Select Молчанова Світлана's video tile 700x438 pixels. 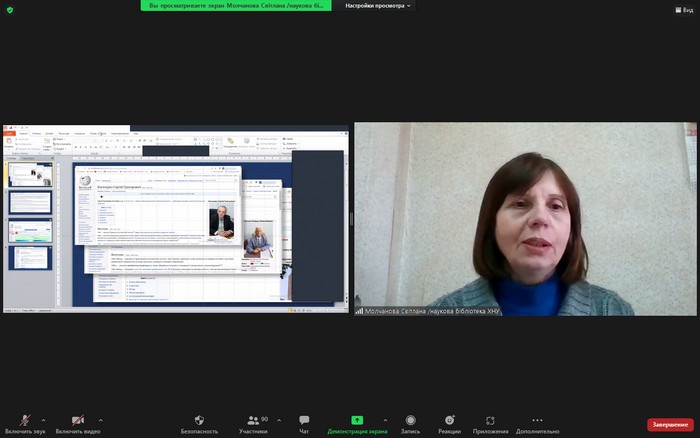coord(525,219)
